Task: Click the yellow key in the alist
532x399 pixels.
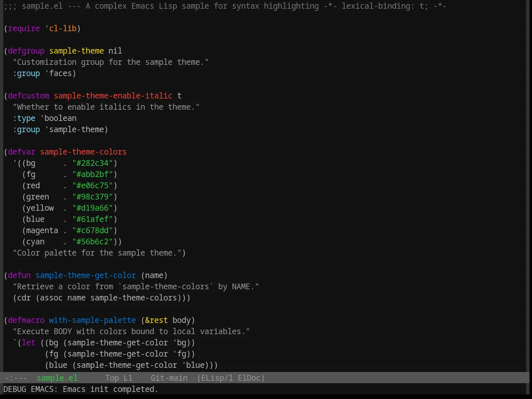Action: point(40,208)
